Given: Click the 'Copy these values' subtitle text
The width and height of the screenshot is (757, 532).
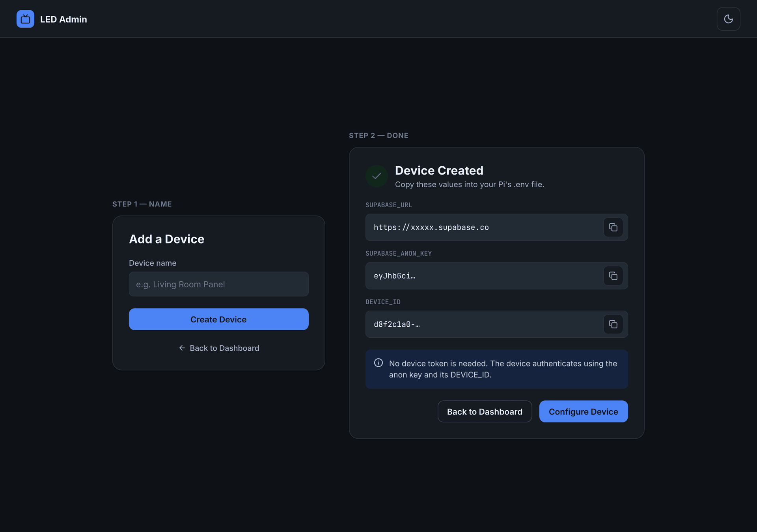Looking at the screenshot, I should [470, 184].
